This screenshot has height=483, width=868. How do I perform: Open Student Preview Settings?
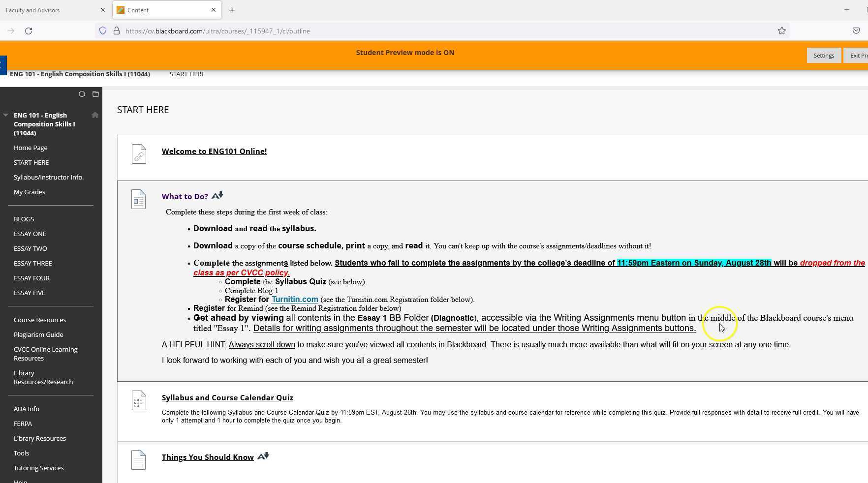[823, 56]
